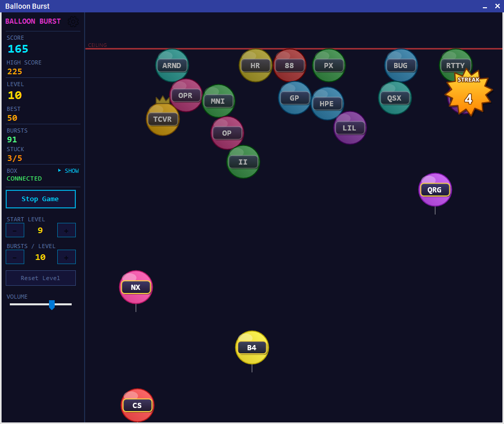This screenshot has height=424, width=504.
Task: Open the settings gear icon
Action: (x=73, y=22)
